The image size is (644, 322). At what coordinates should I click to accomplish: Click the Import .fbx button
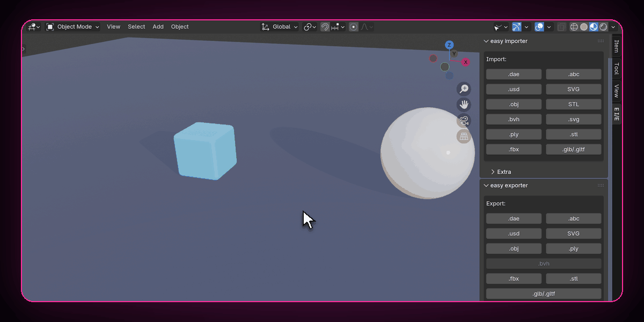514,150
